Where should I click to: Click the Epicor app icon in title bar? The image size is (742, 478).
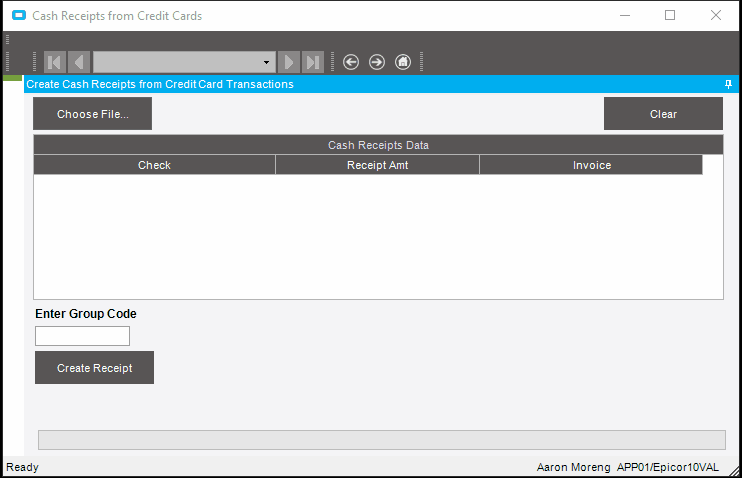pyautogui.click(x=19, y=16)
